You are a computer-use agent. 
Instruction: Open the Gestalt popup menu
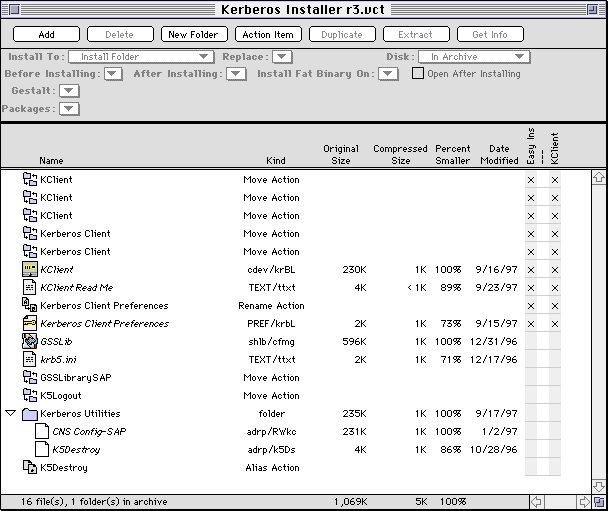pyautogui.click(x=68, y=91)
